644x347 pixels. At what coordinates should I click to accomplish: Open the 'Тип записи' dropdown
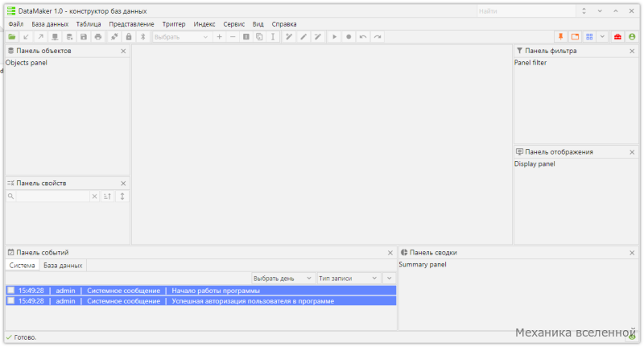click(x=349, y=278)
